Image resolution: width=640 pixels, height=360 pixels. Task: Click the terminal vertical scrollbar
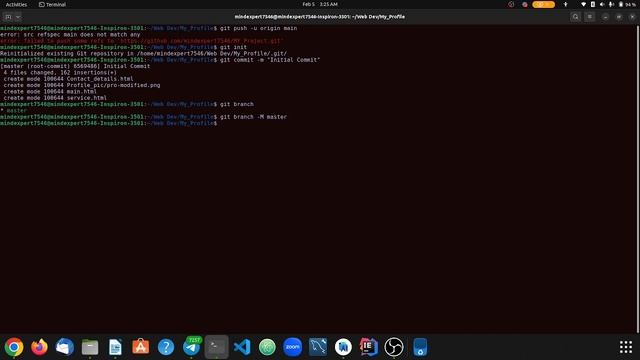point(638,179)
